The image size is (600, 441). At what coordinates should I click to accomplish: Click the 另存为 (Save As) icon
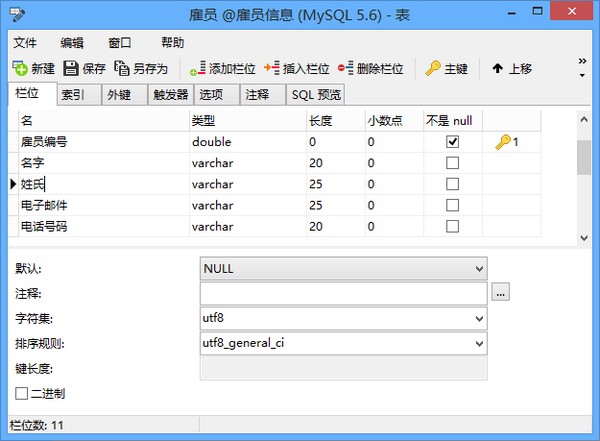coord(122,69)
